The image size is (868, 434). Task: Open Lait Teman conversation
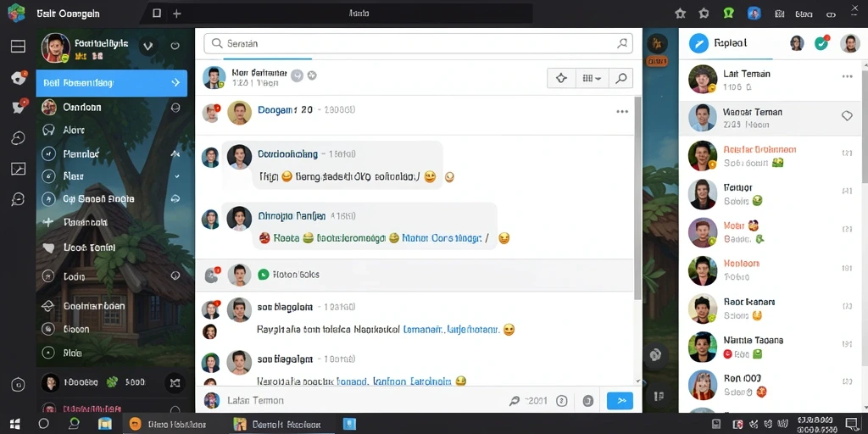(x=771, y=80)
